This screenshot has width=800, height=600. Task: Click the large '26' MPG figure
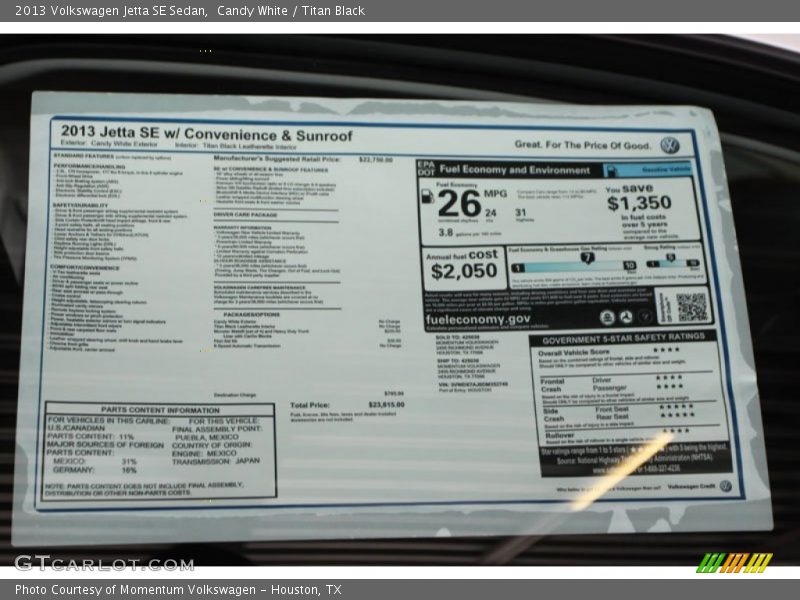(x=459, y=203)
